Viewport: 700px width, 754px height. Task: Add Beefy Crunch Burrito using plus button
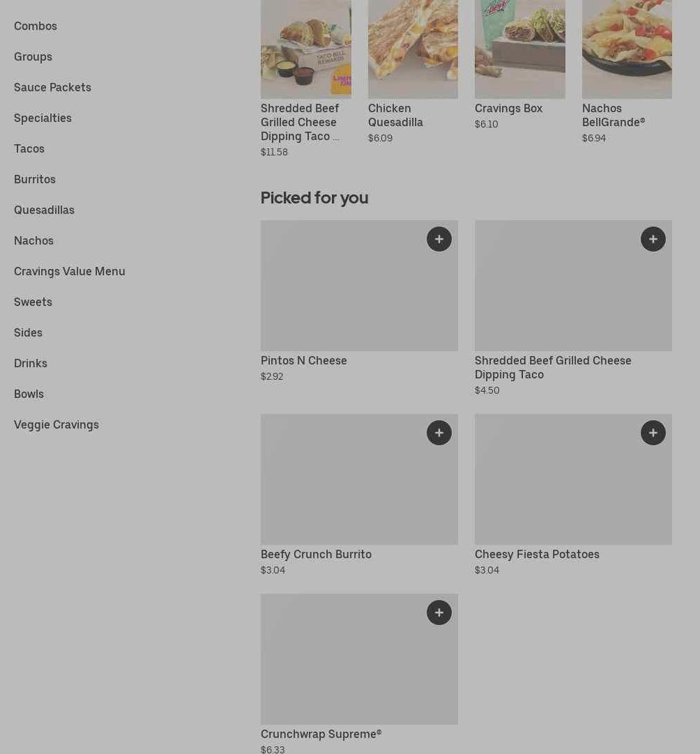[439, 433]
